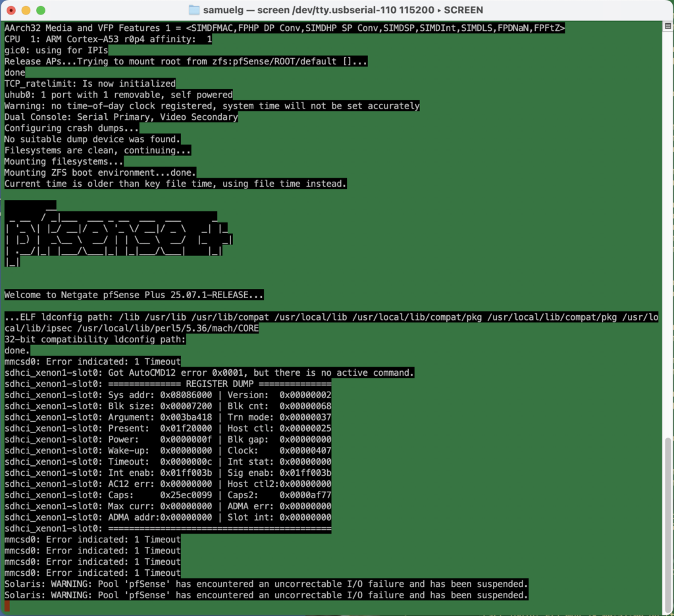Click 'Warning: no time-of-day clock registered' line
The height and width of the screenshot is (616, 674).
point(212,106)
